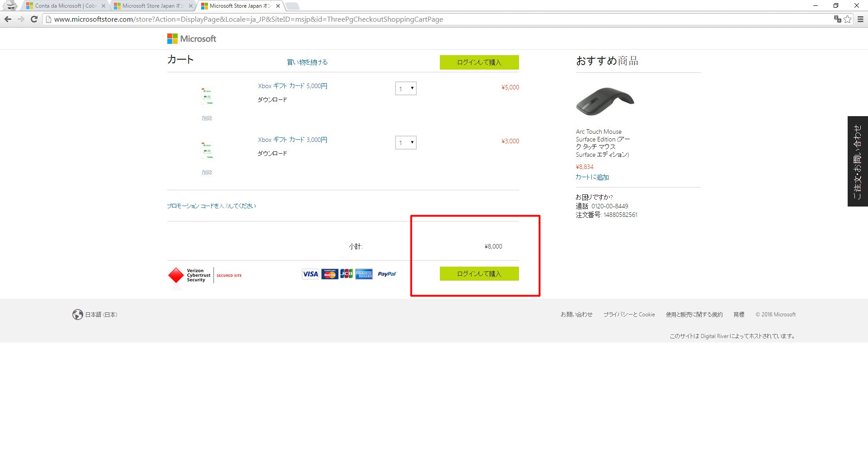The width and height of the screenshot is (868, 470).
Task: Click カートに追加 for Arc Touch Mouse
Action: [x=592, y=177]
